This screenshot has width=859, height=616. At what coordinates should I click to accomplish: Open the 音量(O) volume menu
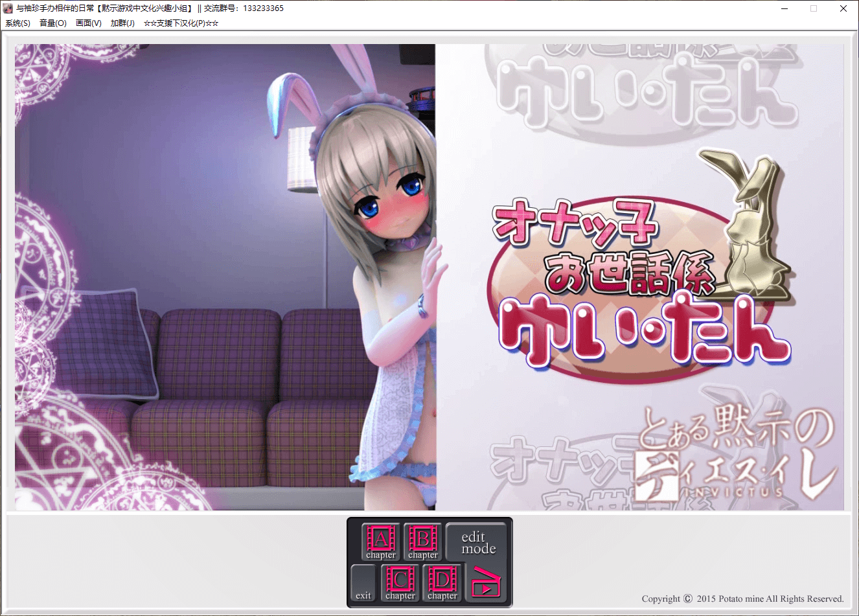53,23
